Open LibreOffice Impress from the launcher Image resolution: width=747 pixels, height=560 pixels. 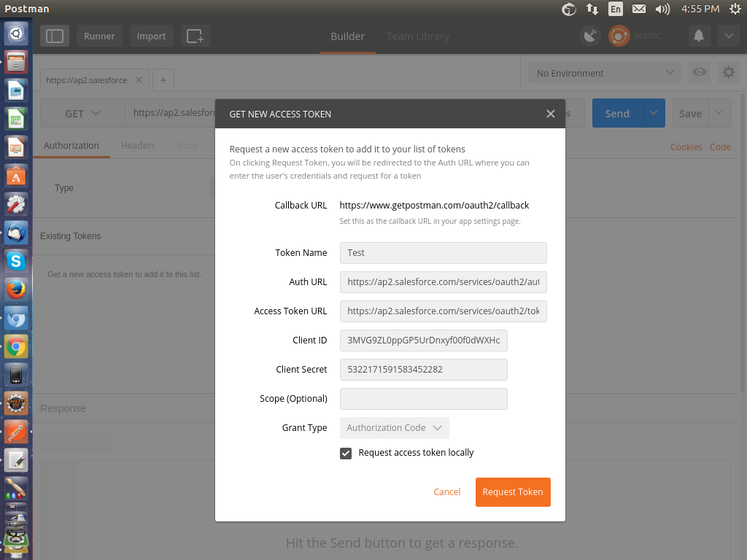click(16, 147)
